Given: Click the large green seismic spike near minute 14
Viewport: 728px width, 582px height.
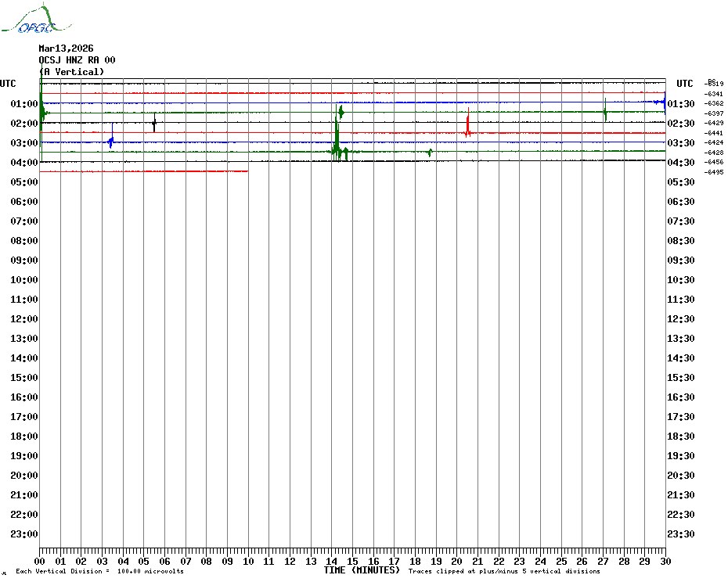Looking at the screenshot, I should click(x=336, y=139).
